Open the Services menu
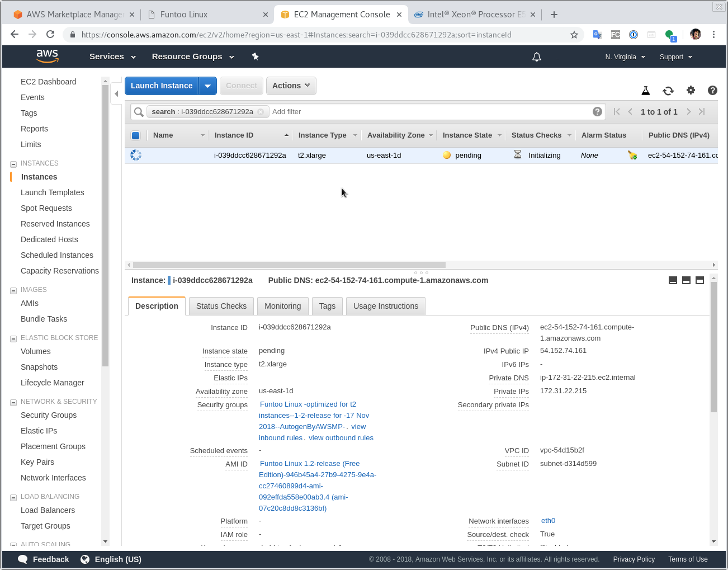728x570 pixels. coord(112,56)
